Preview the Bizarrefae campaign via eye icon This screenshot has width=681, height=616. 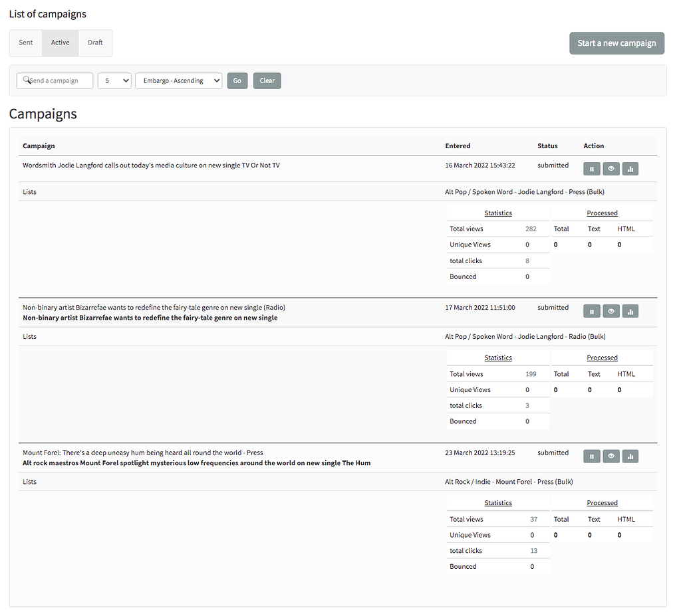[x=611, y=310]
